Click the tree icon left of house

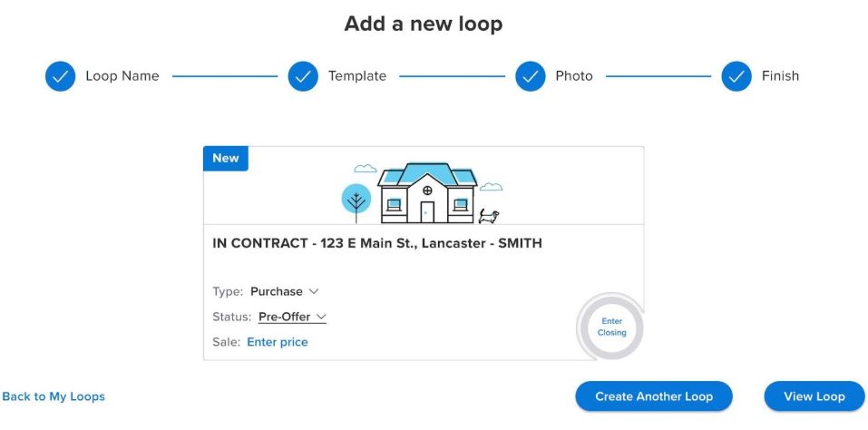pyautogui.click(x=356, y=201)
